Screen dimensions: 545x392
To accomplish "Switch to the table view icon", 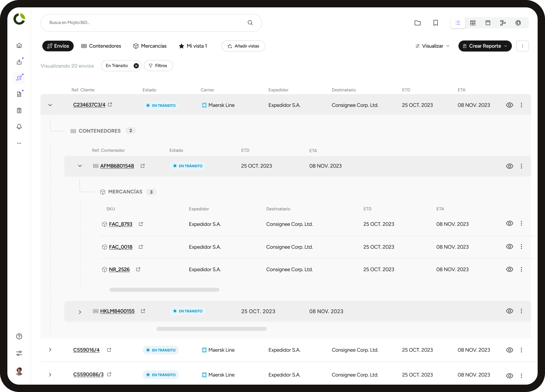I will tap(473, 22).
